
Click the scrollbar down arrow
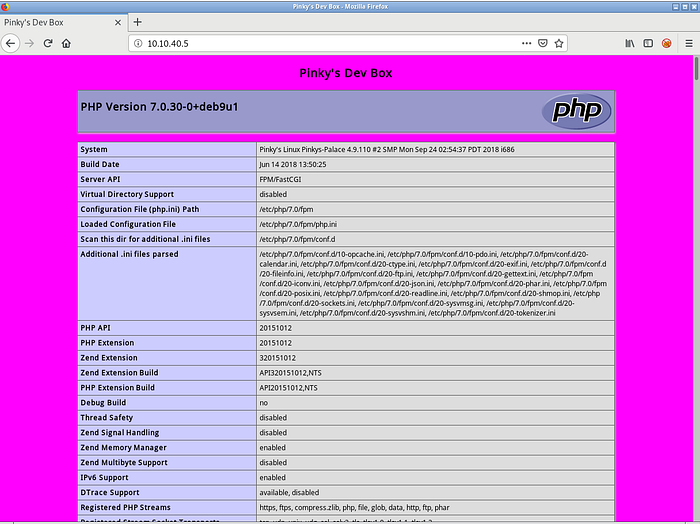pyautogui.click(x=695, y=519)
